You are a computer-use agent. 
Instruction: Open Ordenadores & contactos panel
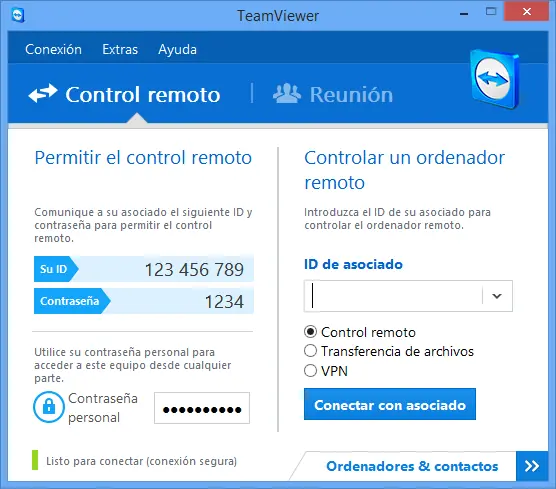[412, 466]
